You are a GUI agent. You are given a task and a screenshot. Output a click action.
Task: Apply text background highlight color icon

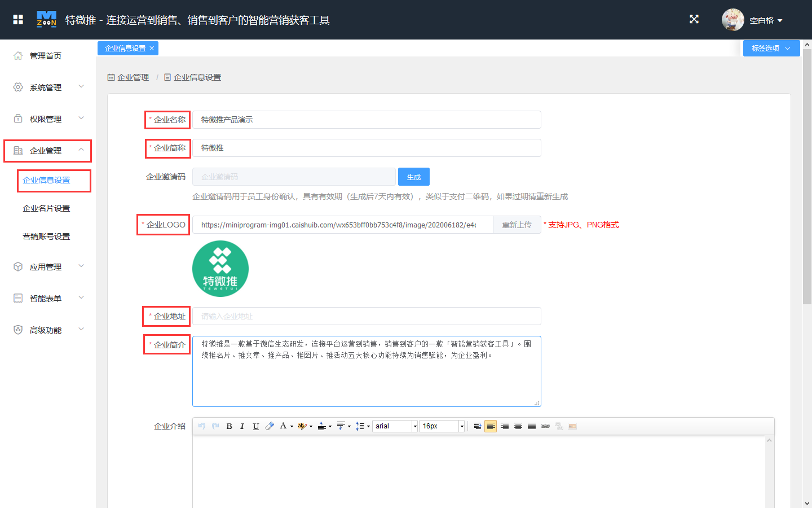tap(302, 426)
